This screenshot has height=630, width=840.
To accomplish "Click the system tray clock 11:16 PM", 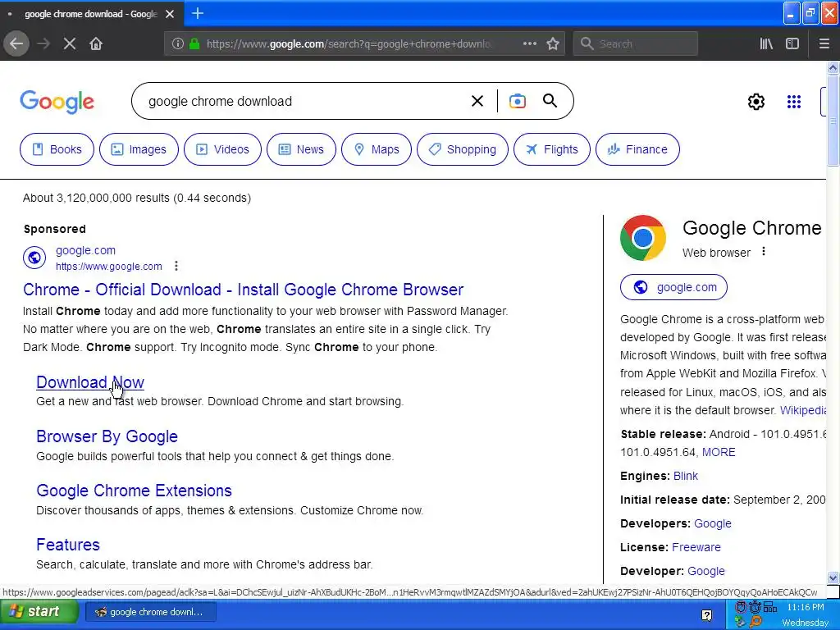I will point(806,607).
